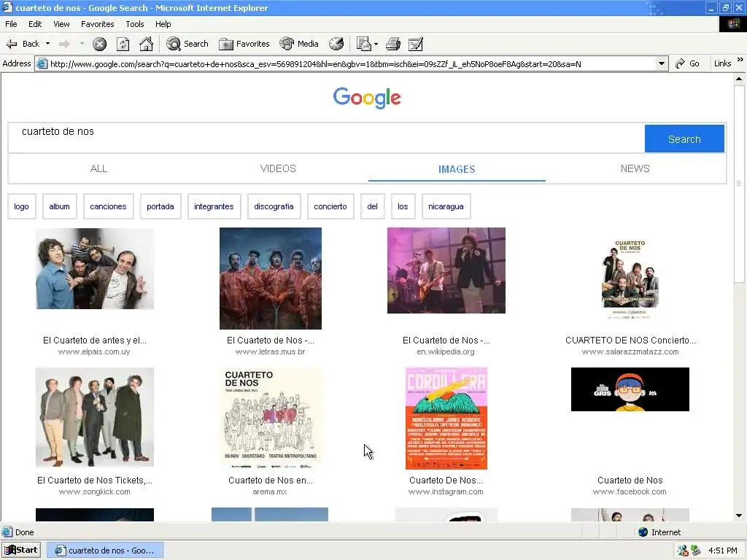Image resolution: width=747 pixels, height=560 pixels.
Task: Open the Favorites menu
Action: tap(98, 24)
